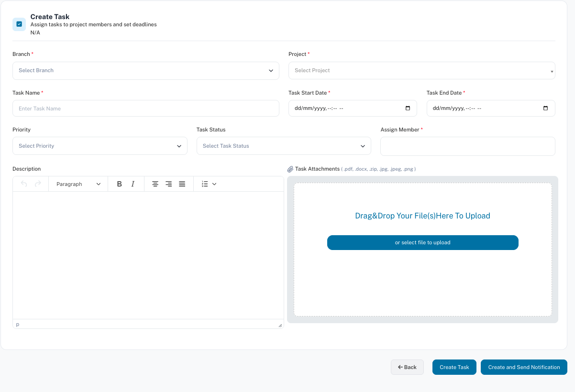Apply center alignment in editor
575x392 pixels.
point(155,184)
